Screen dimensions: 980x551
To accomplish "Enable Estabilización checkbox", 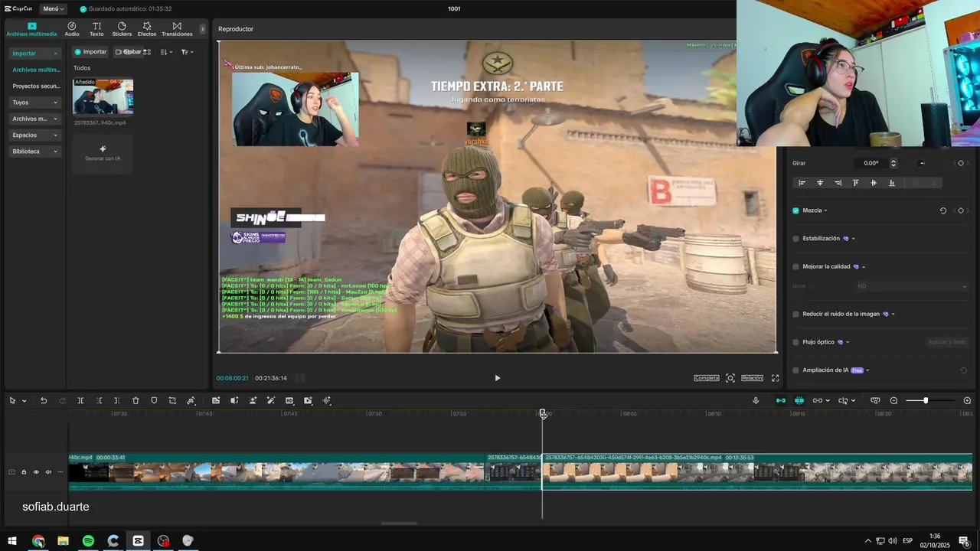I will pyautogui.click(x=795, y=239).
